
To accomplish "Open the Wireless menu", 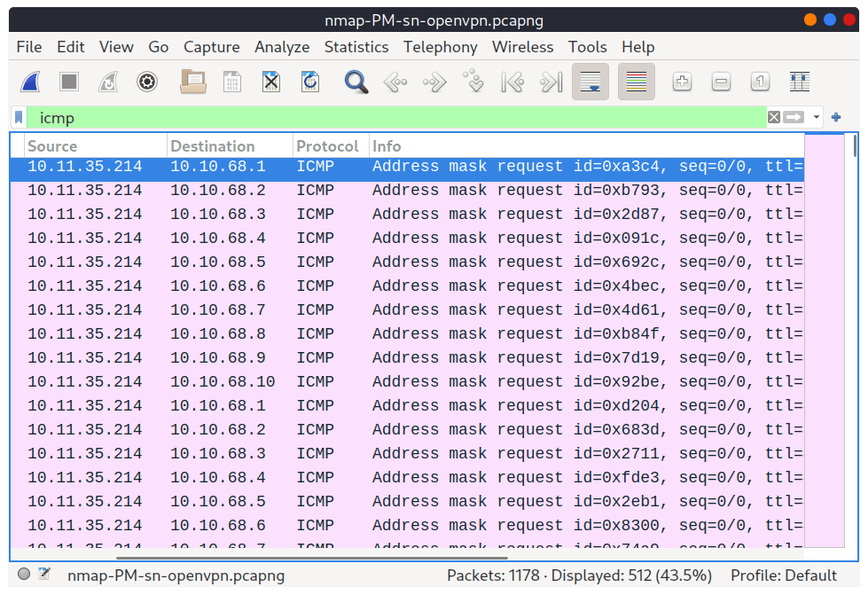I will point(522,47).
